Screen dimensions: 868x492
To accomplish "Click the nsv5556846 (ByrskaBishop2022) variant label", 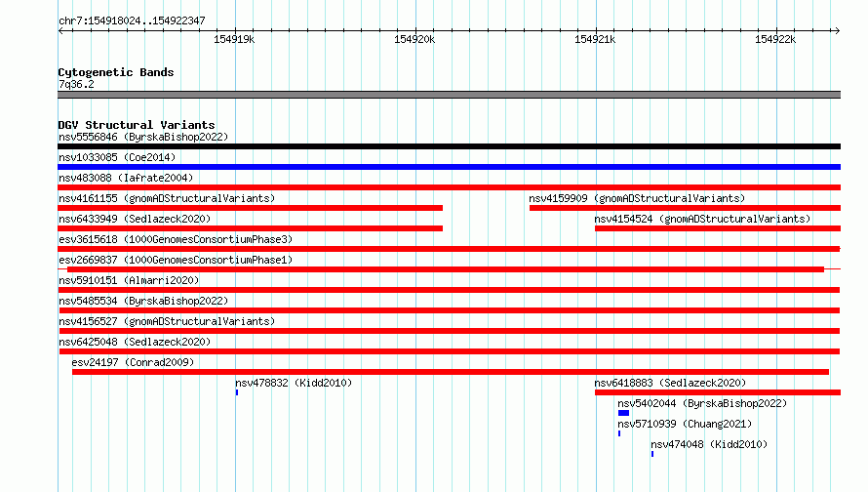I will 143,137.
